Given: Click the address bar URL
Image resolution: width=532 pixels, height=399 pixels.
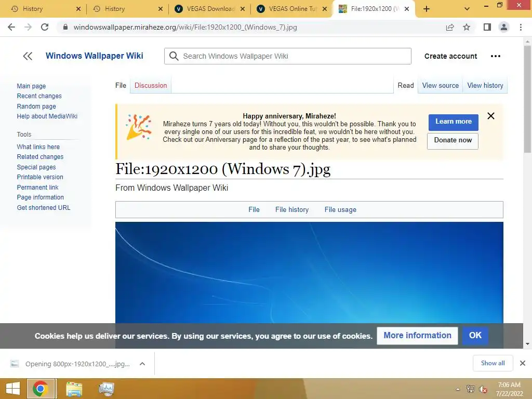Looking at the screenshot, I should (x=185, y=27).
